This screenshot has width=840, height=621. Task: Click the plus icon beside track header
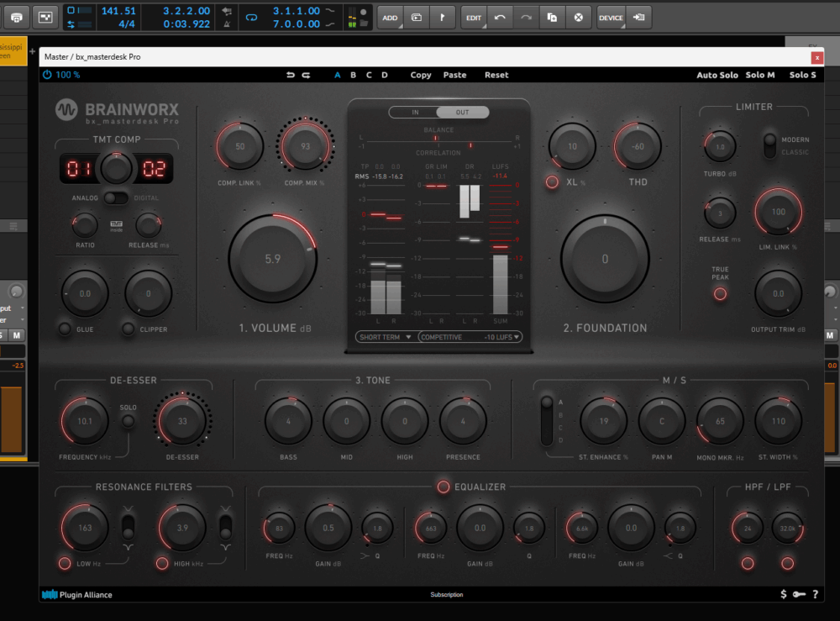click(x=32, y=52)
